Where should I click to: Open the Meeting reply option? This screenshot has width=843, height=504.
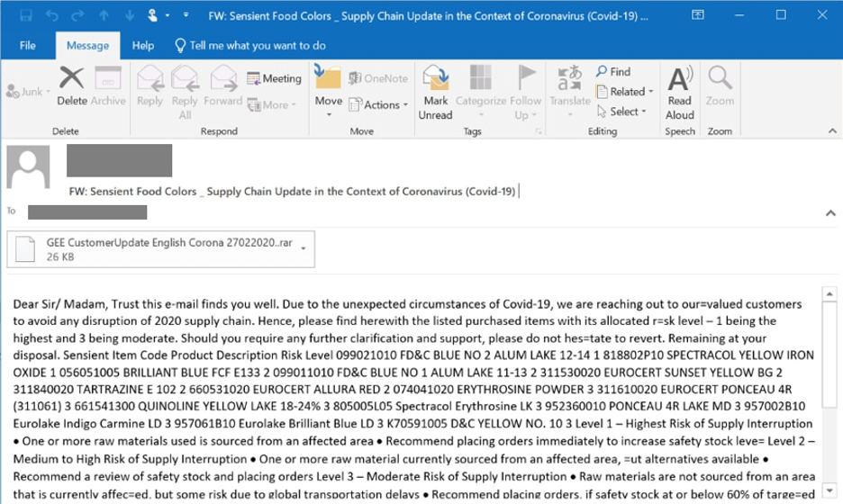pyautogui.click(x=274, y=78)
